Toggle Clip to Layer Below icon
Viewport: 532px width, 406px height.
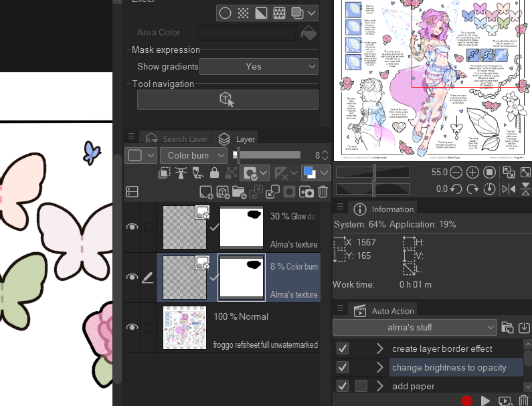[164, 173]
